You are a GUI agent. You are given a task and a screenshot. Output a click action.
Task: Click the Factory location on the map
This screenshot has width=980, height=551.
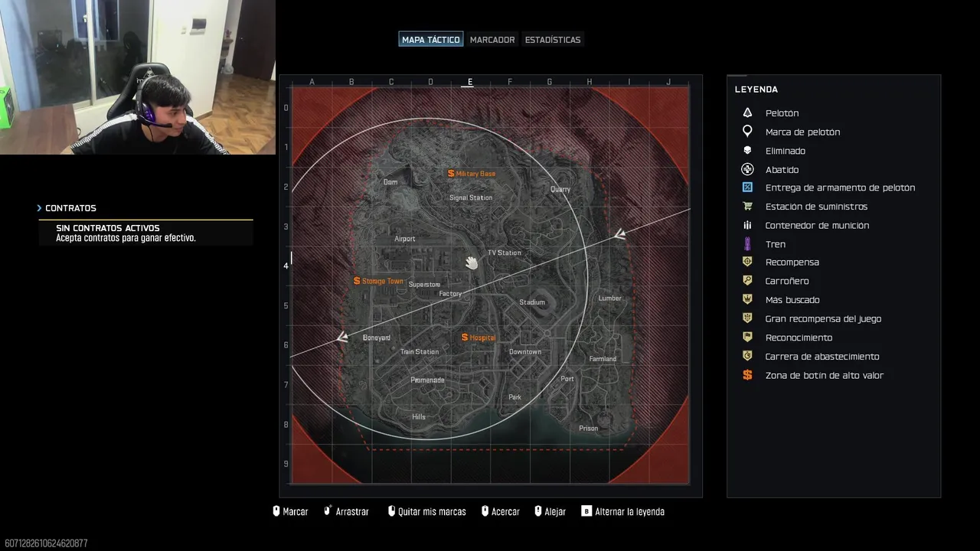point(450,294)
